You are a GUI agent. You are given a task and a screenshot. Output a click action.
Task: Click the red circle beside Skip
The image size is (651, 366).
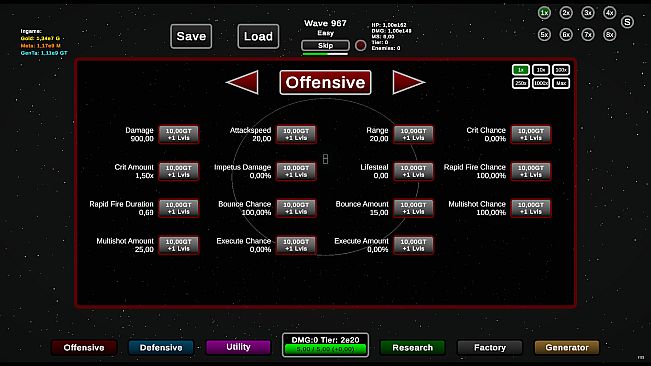(x=360, y=45)
